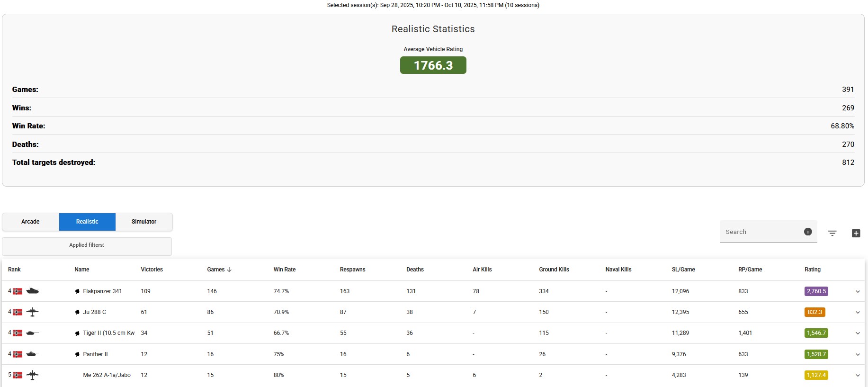Click the search field info icon

point(808,232)
